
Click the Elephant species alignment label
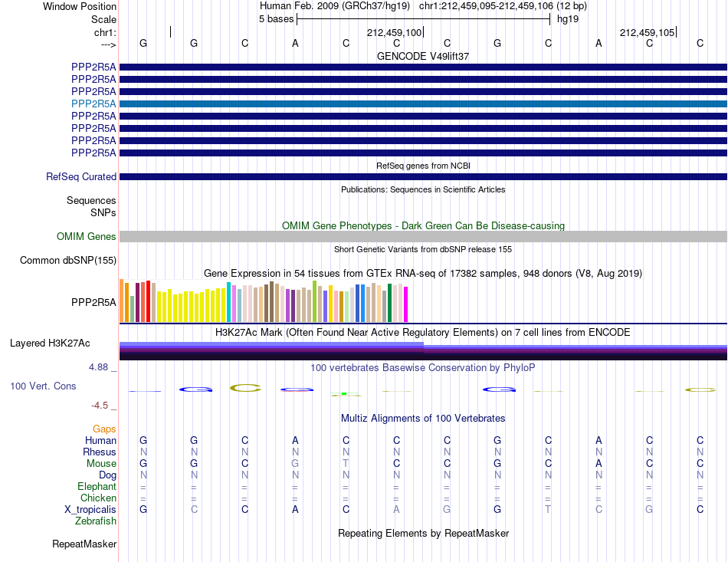[97, 486]
